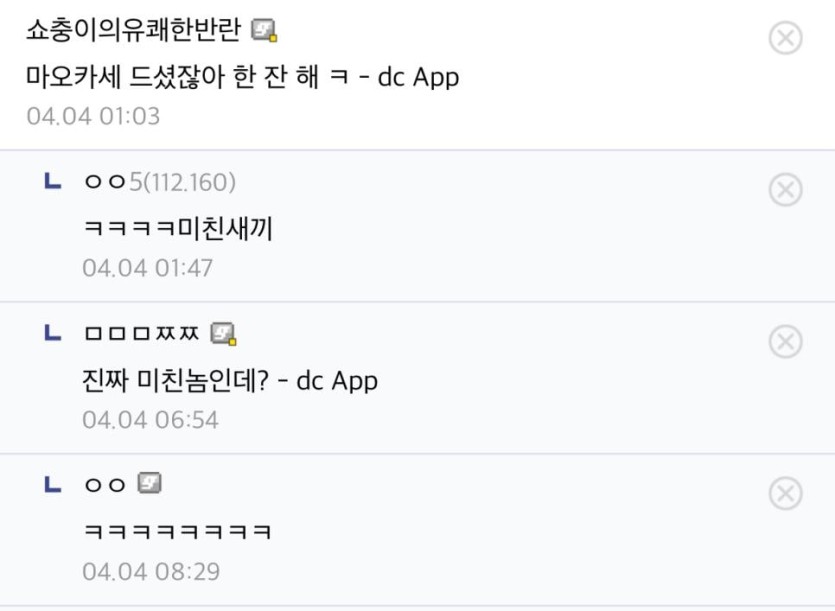The width and height of the screenshot is (835, 611).
Task: Open the ㅁㅁㅁㅉㅉ user nickname
Action: click(x=142, y=333)
